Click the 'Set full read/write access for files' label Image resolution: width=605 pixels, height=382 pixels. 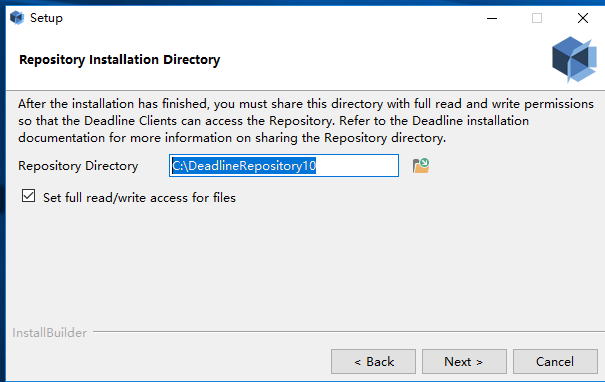click(x=139, y=198)
